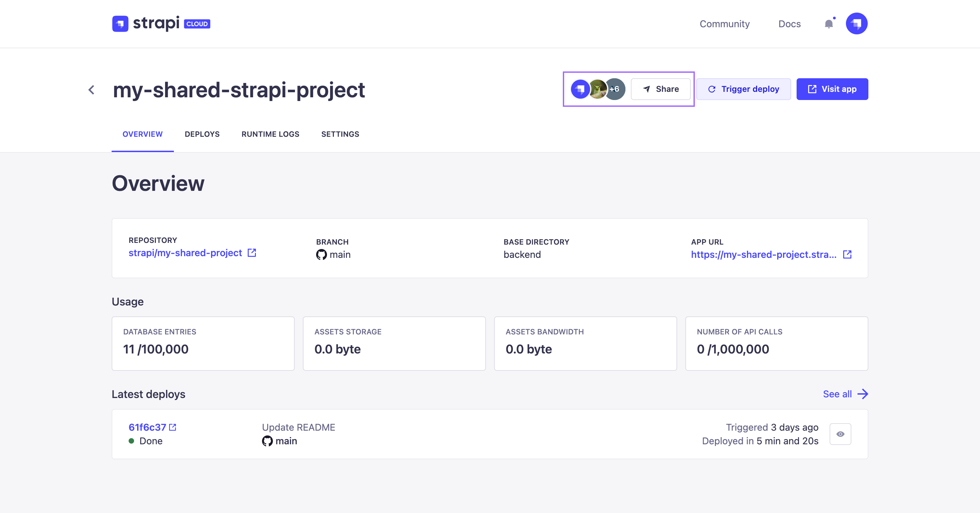Click the user profile avatar icon

point(856,23)
